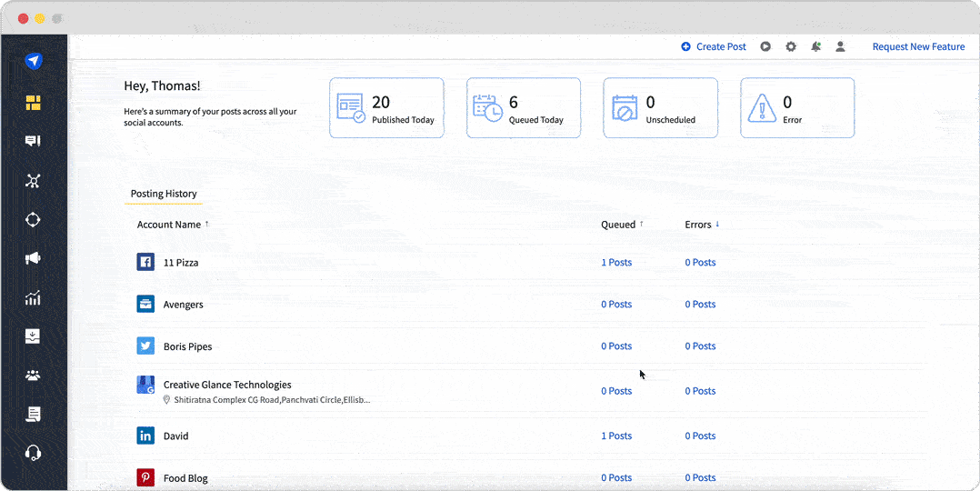Open the network nodes icon in sidebar

(x=33, y=181)
